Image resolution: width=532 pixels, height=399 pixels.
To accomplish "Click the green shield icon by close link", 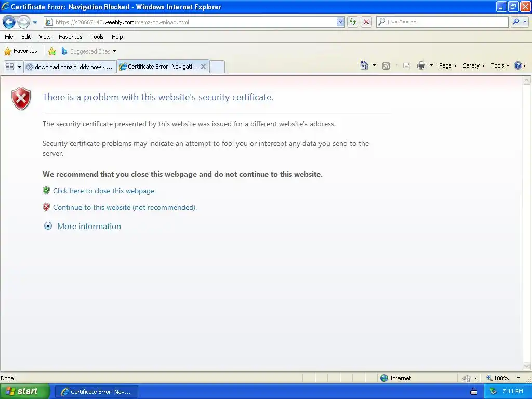I will point(46,190).
